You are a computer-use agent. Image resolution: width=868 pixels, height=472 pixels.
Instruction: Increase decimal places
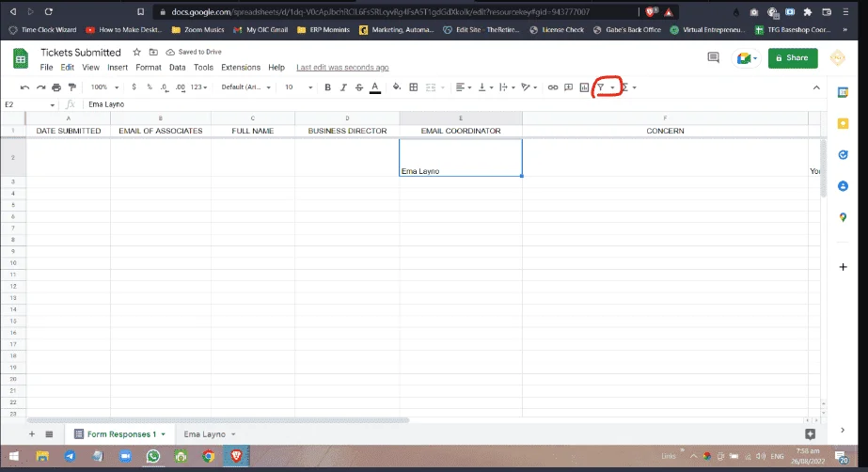(x=181, y=87)
